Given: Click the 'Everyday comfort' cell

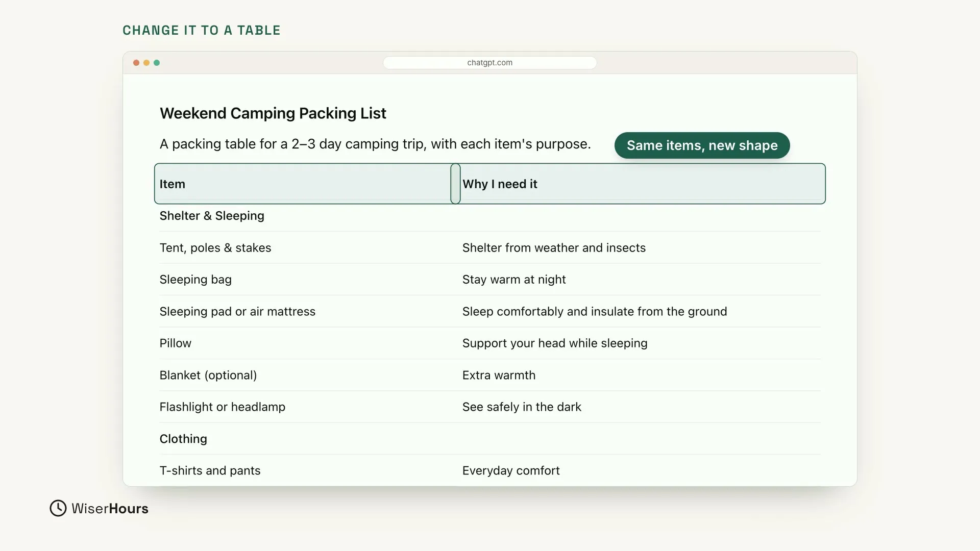Looking at the screenshot, I should [x=511, y=471].
